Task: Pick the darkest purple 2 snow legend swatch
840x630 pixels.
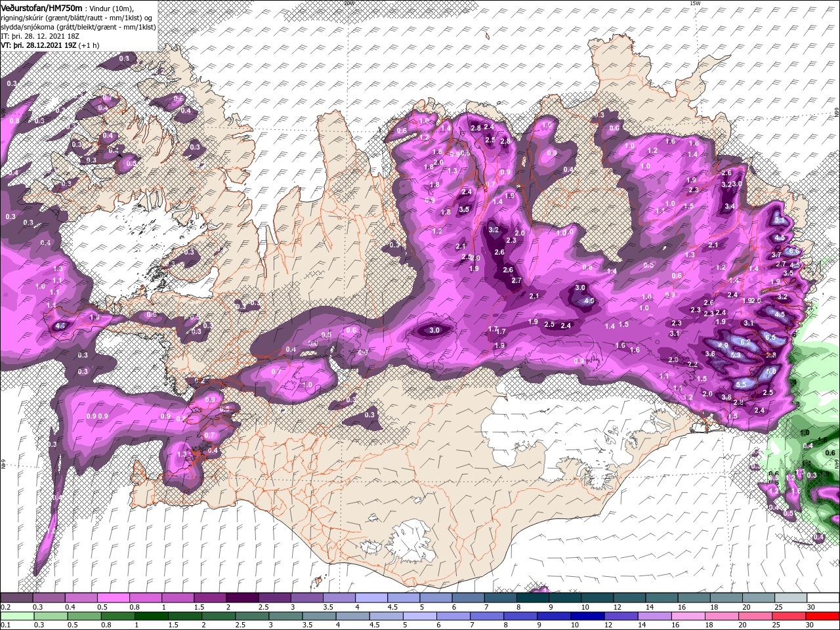Action: pyautogui.click(x=242, y=598)
